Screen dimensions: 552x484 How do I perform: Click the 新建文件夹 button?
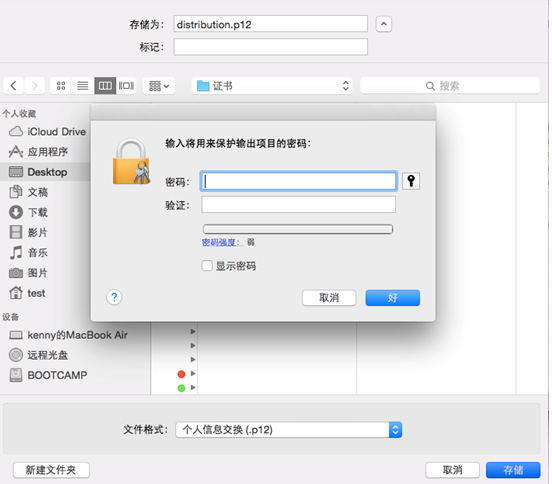pos(51,470)
